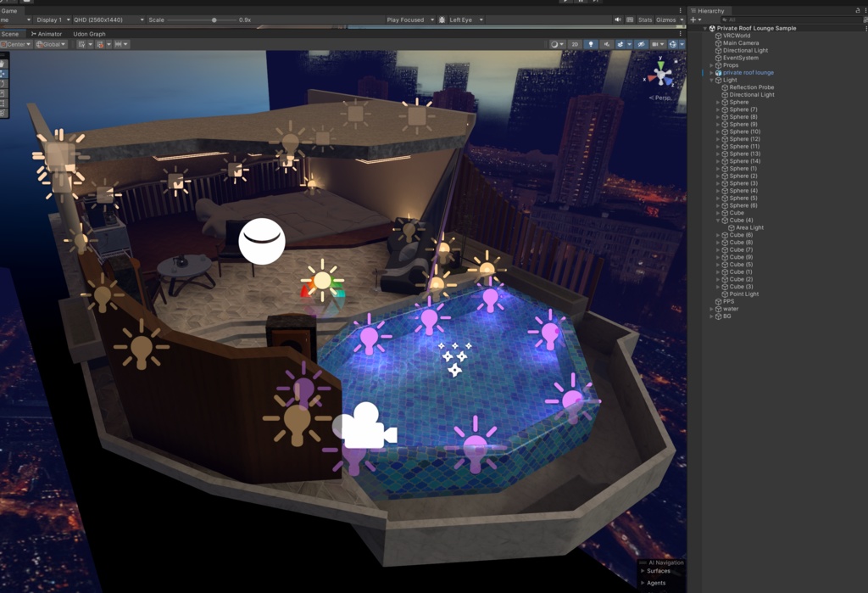Toggle 2D view mode in Scene toolbar
Viewport: 868px width, 593px height.
(576, 45)
